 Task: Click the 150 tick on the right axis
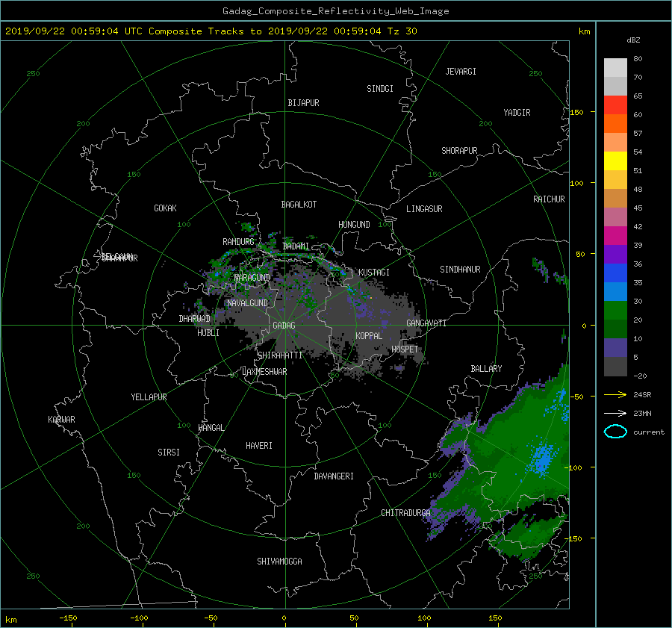coord(577,112)
